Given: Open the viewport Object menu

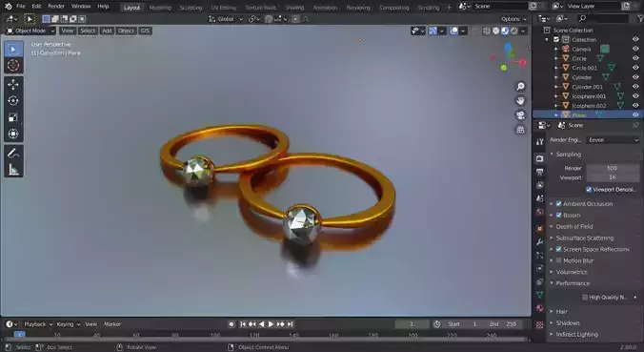Looking at the screenshot, I should (x=126, y=31).
